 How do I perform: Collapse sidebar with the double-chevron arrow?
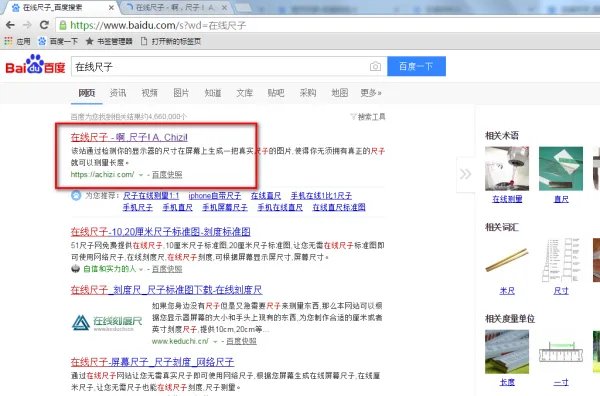coord(465,174)
